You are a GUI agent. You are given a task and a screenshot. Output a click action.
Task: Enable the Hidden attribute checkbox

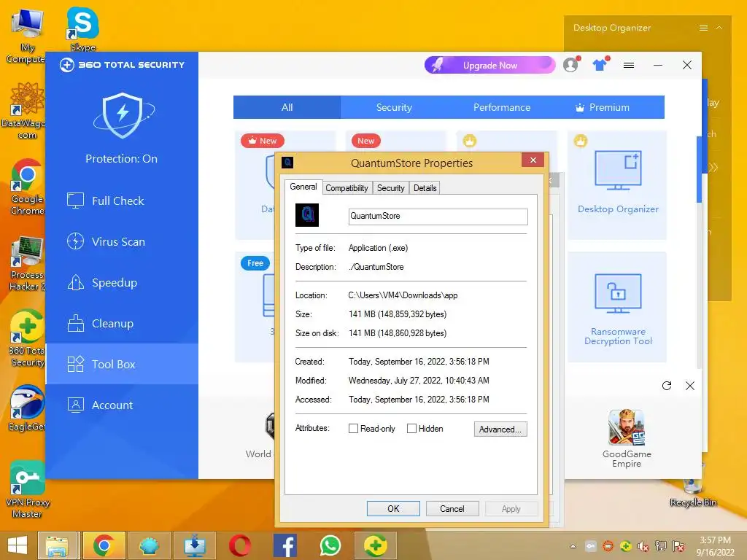[x=411, y=429]
